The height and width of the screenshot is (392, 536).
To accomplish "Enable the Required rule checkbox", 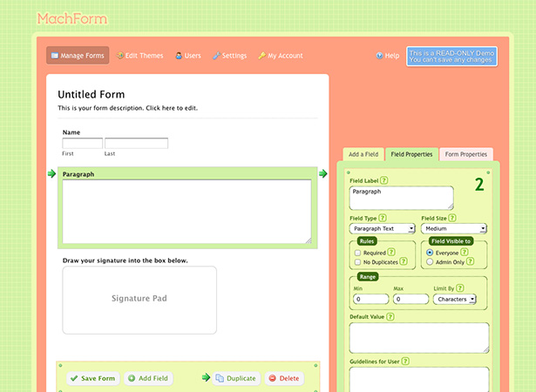I will coord(357,253).
